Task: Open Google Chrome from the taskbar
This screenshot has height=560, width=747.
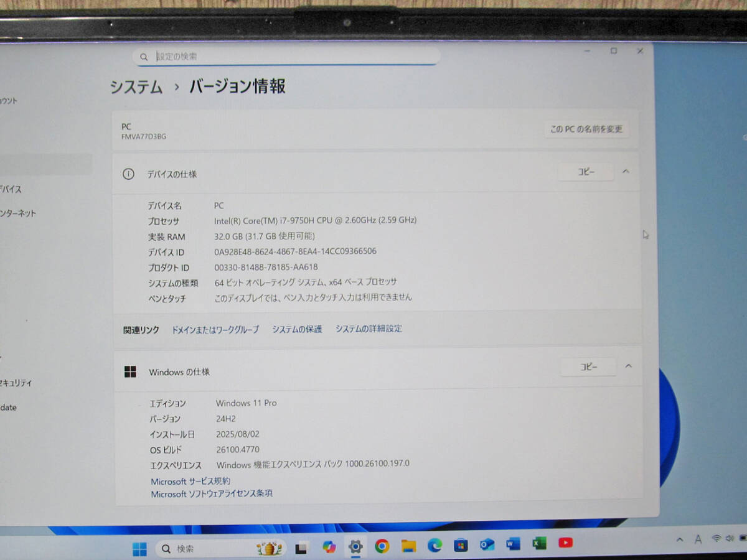Action: [382, 546]
